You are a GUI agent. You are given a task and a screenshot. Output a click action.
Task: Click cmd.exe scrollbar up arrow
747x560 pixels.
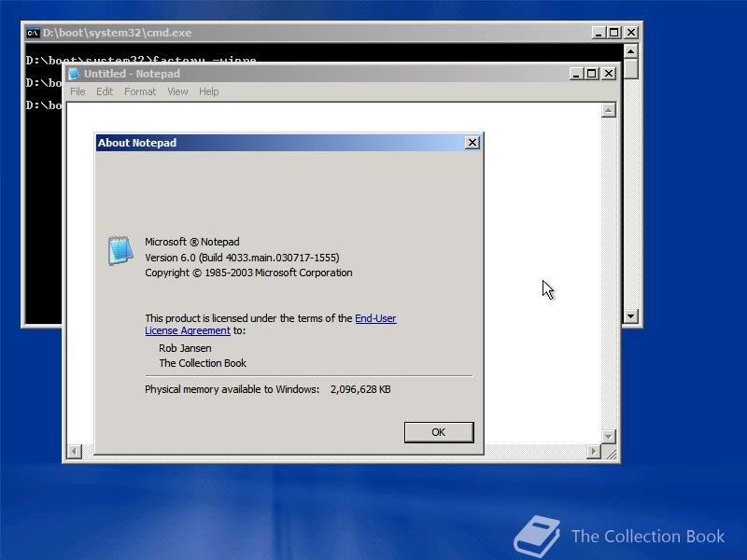point(631,51)
